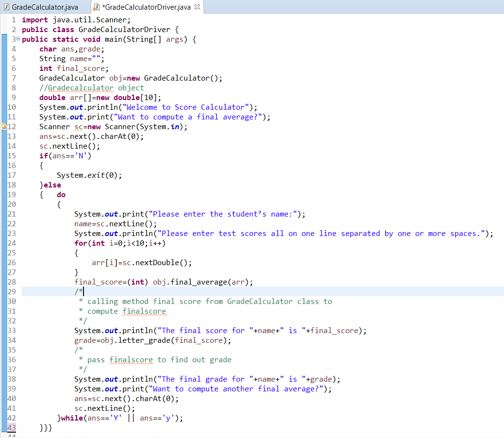This screenshot has height=438, width=504.
Task: Click 'int final_score;' declaration line
Action: (x=74, y=68)
